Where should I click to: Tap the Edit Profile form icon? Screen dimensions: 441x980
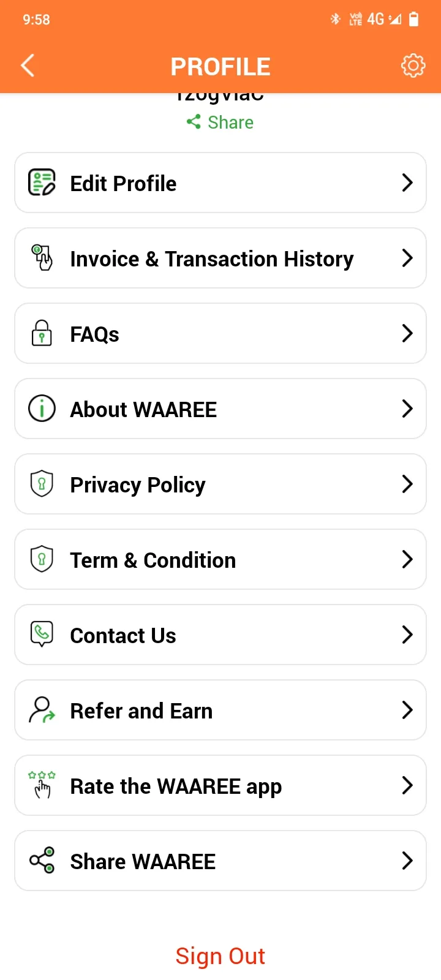point(42,183)
